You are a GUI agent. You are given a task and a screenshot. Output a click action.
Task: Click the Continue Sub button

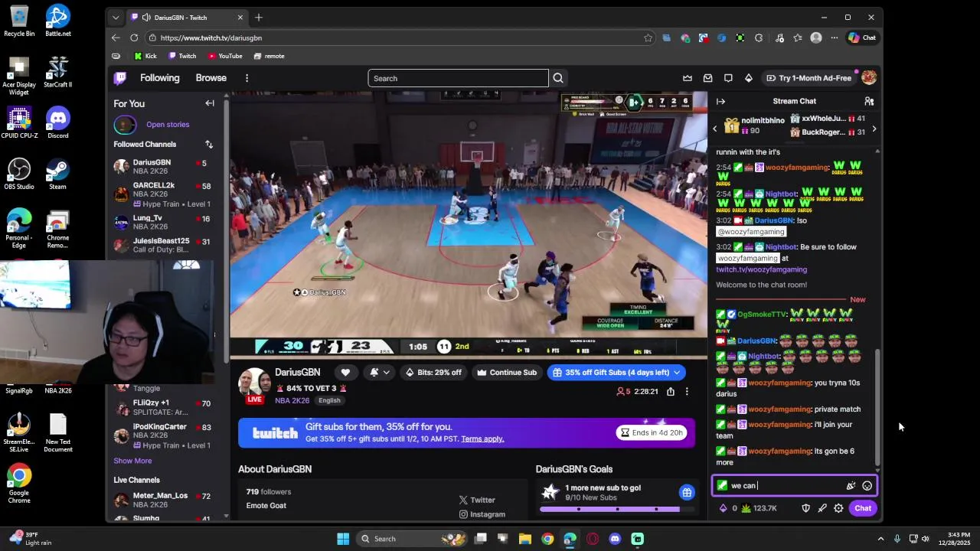click(507, 373)
